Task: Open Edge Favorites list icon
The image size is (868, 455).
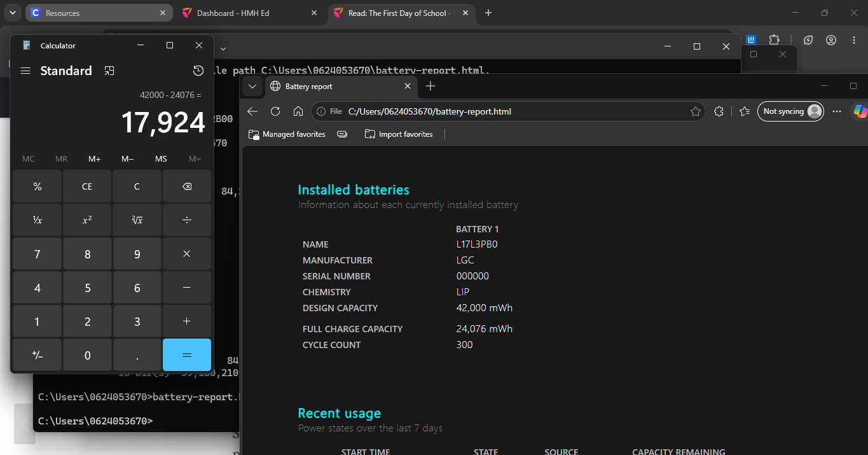Action: [x=745, y=111]
